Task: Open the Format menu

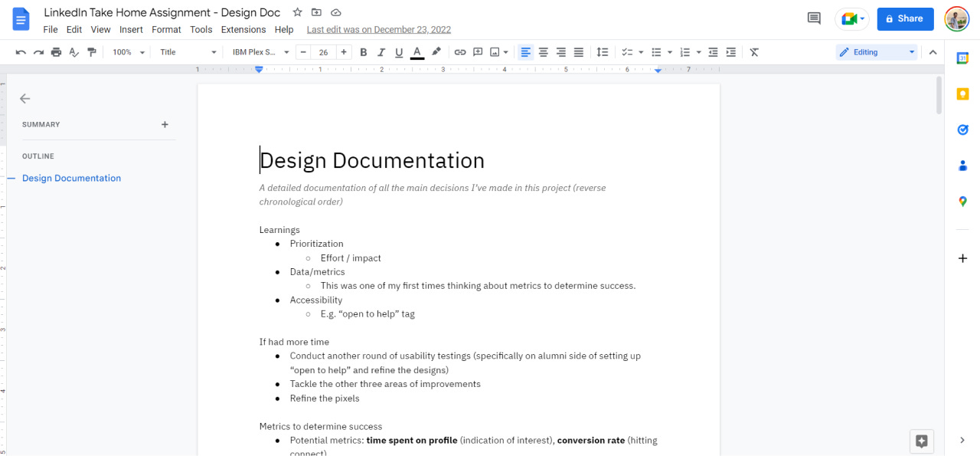Action: pos(166,29)
